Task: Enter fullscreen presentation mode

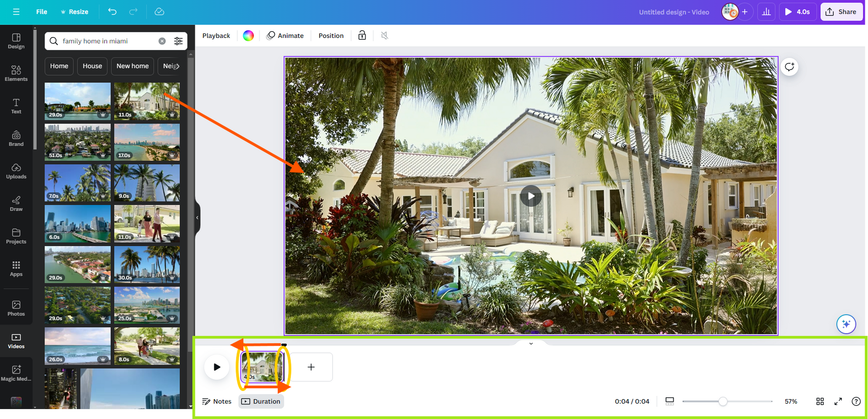Action: pyautogui.click(x=838, y=401)
